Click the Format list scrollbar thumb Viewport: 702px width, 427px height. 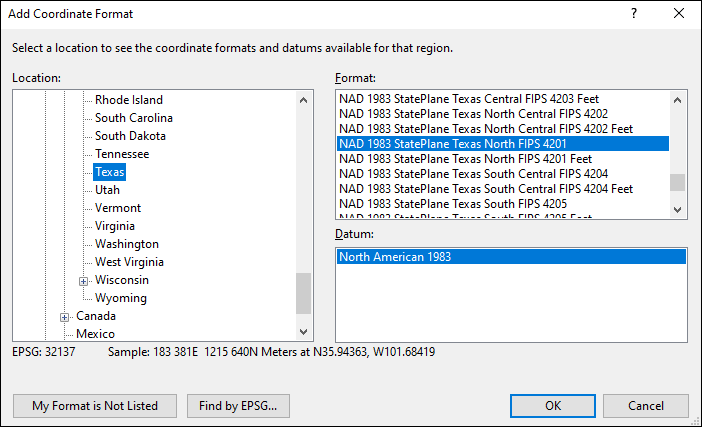pos(677,182)
